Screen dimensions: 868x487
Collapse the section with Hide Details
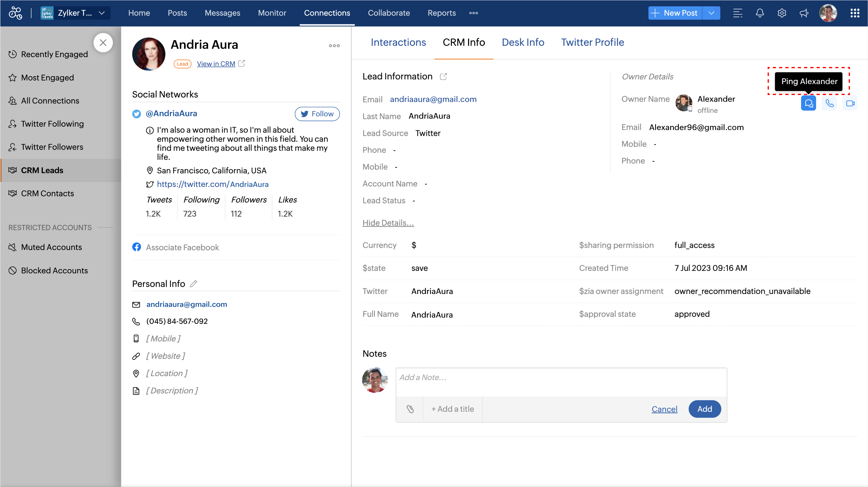[x=388, y=223]
